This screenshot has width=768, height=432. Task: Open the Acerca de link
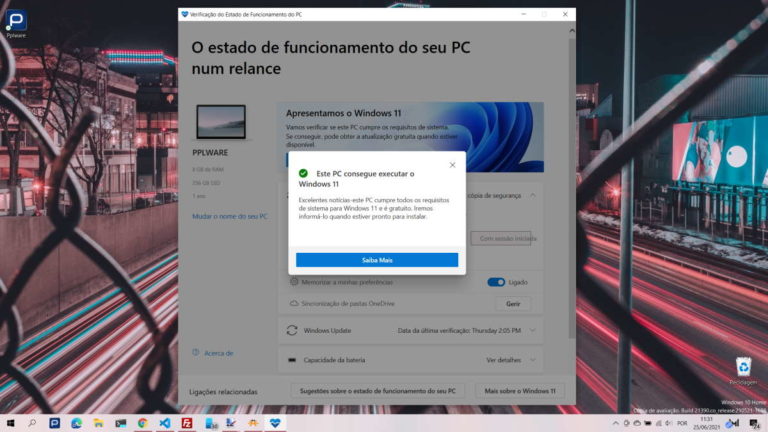point(218,352)
